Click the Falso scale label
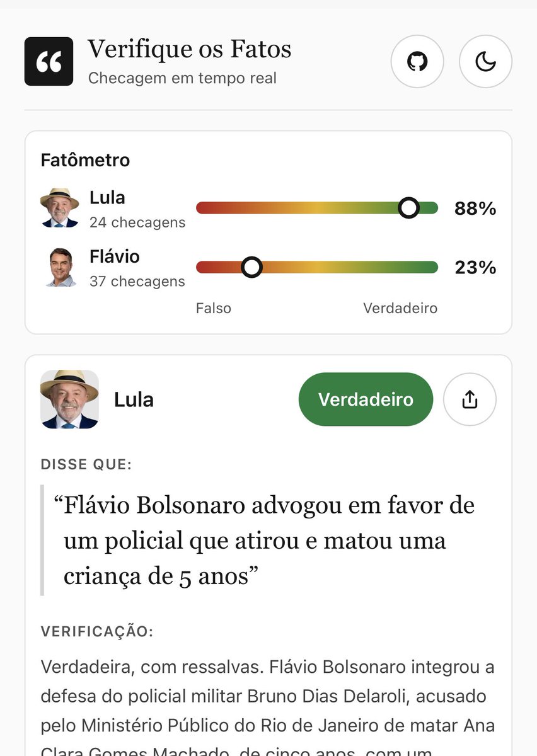 (x=214, y=308)
